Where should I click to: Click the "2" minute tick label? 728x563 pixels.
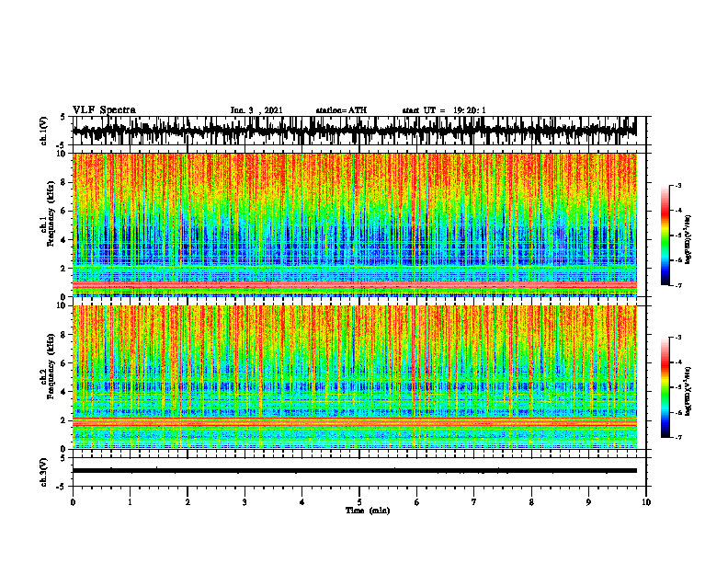(188, 502)
